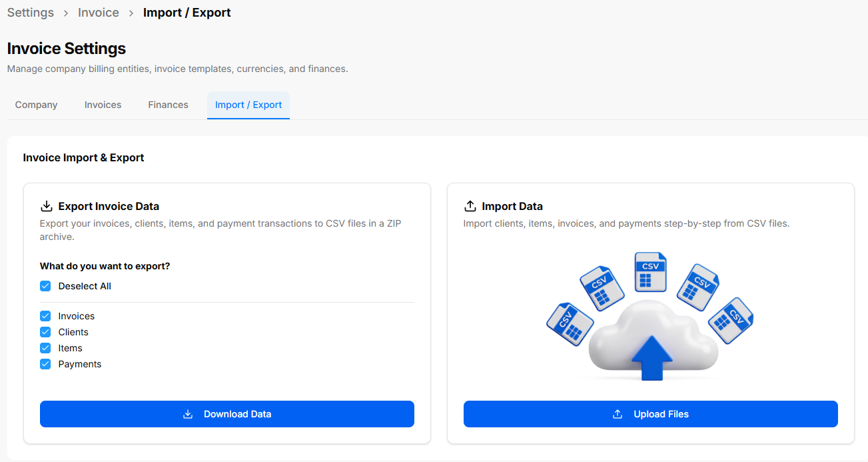The image size is (868, 462).
Task: Click the download icon beside Export Invoice Data
Action: (x=47, y=206)
